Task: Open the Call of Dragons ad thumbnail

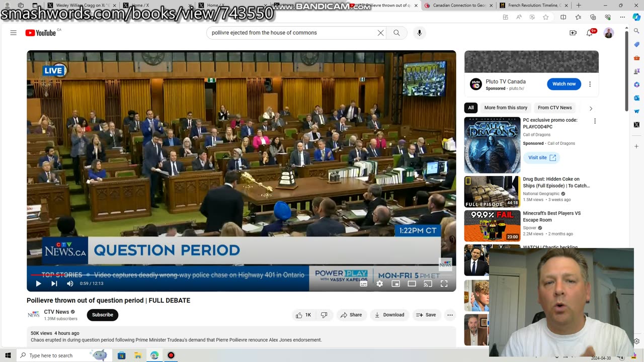Action: click(x=492, y=145)
